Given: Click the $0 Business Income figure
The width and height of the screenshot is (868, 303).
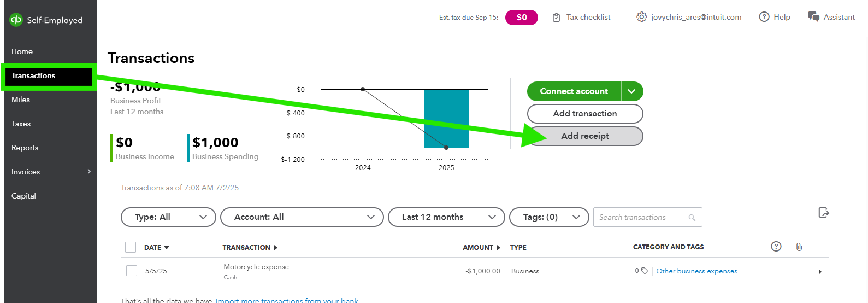Looking at the screenshot, I should tap(124, 143).
